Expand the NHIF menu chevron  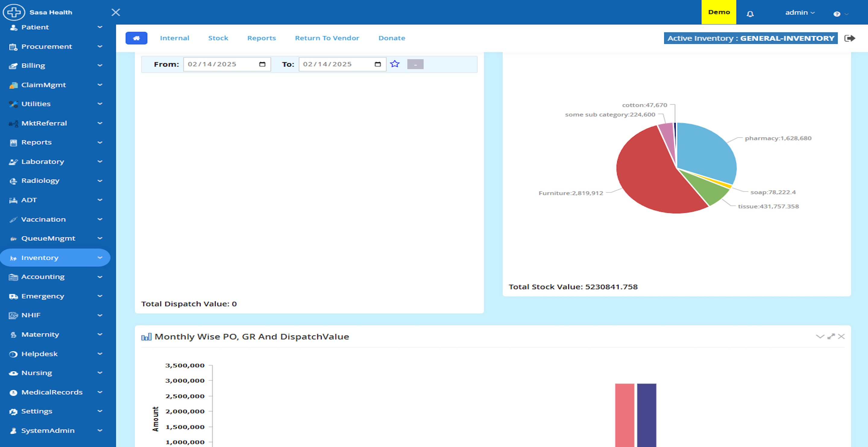tap(100, 315)
